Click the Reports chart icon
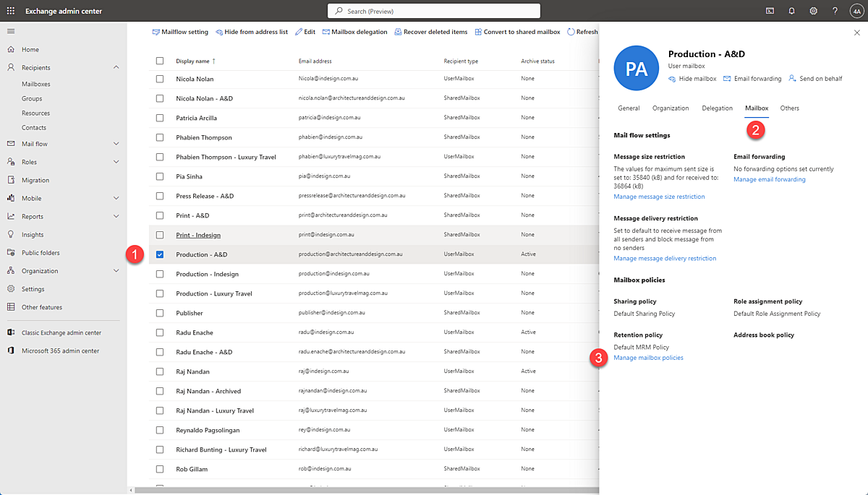This screenshot has height=495, width=868. point(11,216)
